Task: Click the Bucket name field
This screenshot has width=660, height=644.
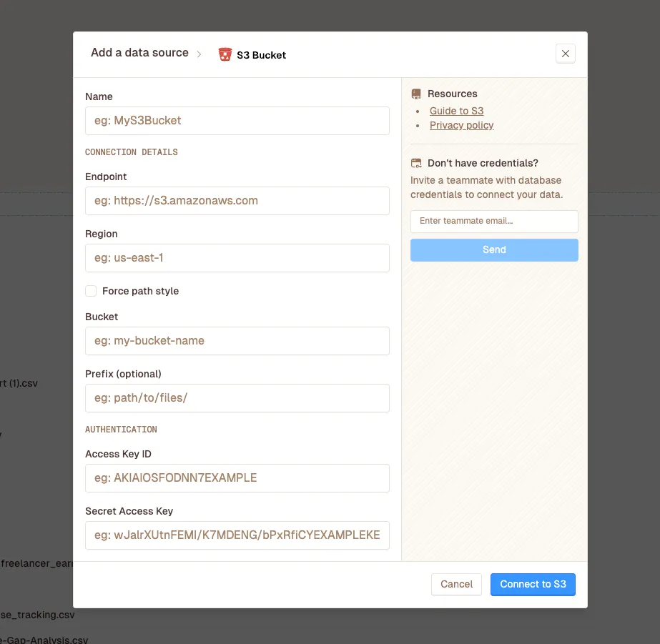Action: pos(237,341)
